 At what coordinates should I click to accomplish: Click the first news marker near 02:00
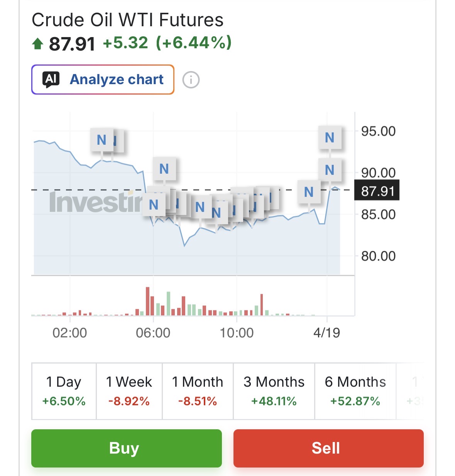pos(101,140)
